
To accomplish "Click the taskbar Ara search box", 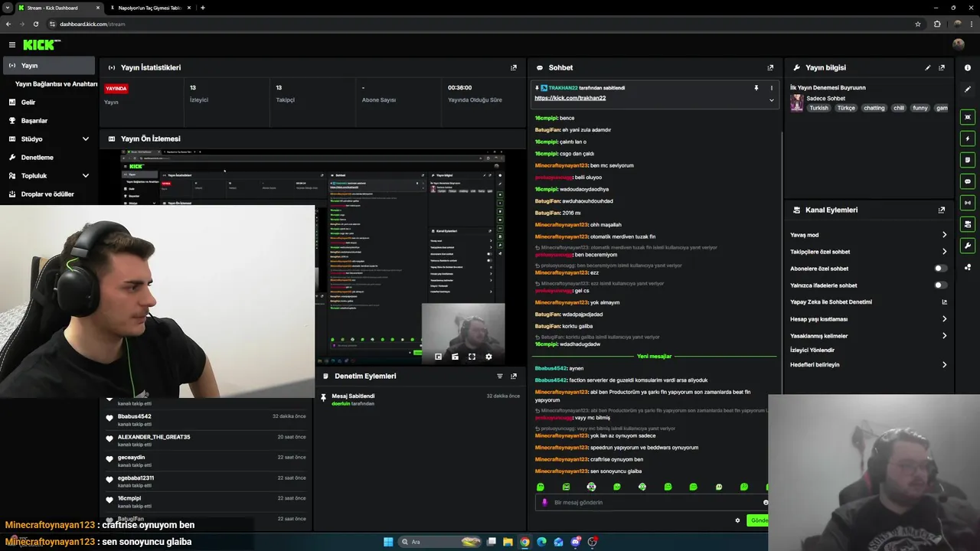I will pos(440,542).
